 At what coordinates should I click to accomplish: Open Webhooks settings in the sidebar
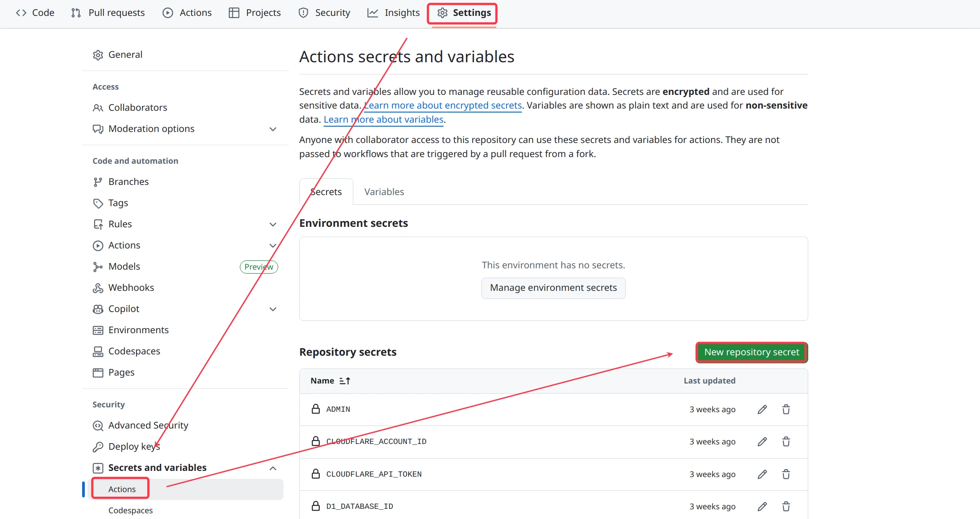click(x=131, y=288)
